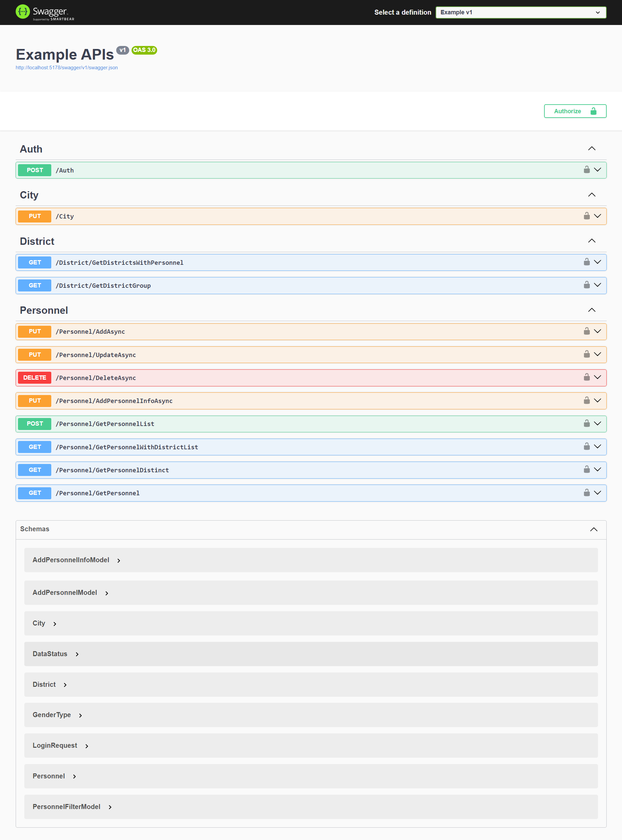622x840 pixels.
Task: Expand GetPersonnelList operation chevron
Action: click(597, 424)
